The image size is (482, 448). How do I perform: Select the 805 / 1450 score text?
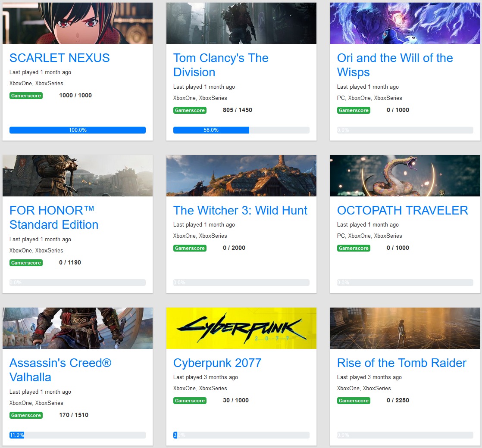pos(237,110)
